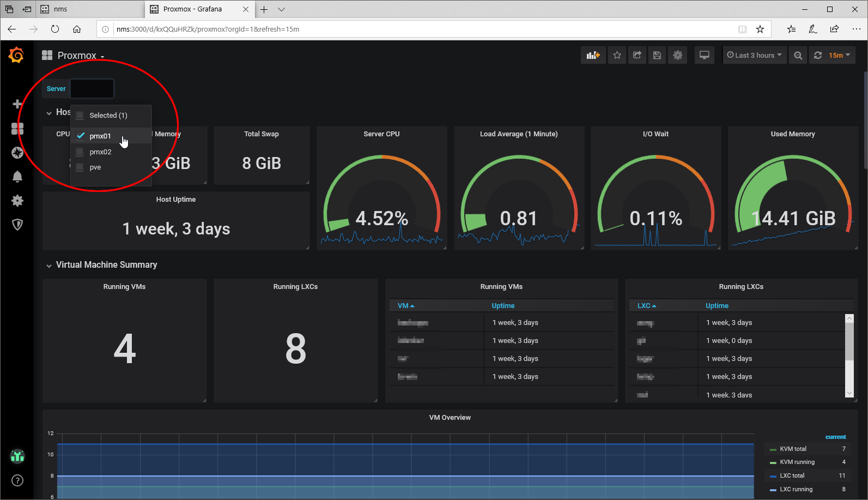The image size is (868, 500).
Task: Toggle KVM running legend series
Action: coord(797,462)
